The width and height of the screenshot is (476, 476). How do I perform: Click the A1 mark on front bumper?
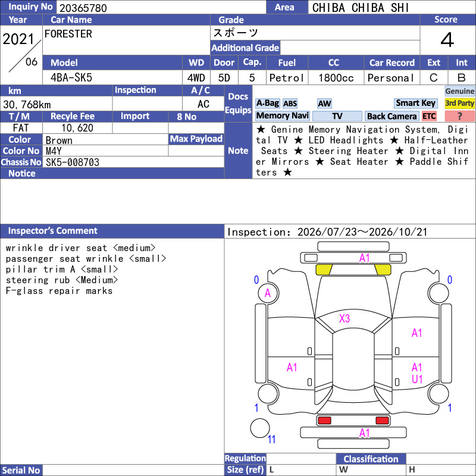tap(364, 258)
